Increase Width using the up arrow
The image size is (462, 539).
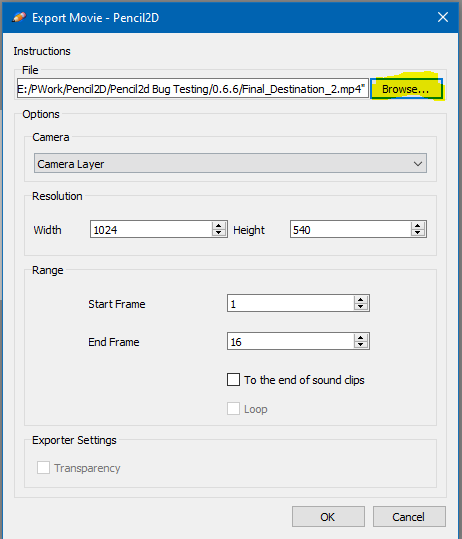219,226
